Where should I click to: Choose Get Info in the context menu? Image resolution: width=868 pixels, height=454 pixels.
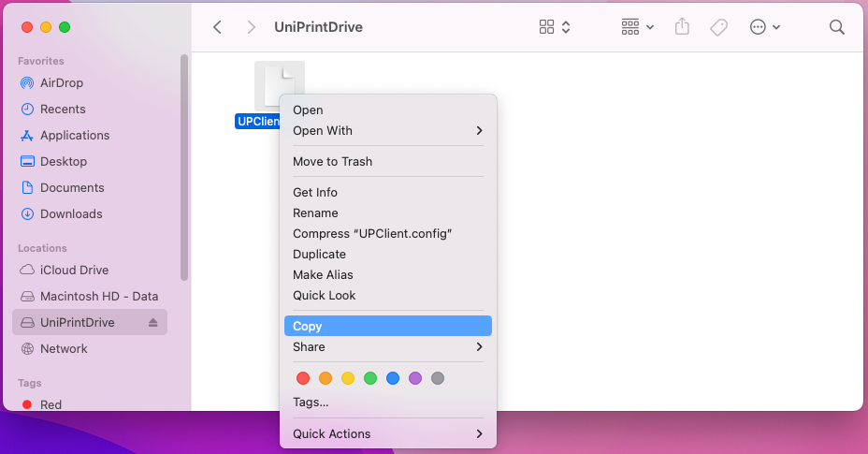click(x=387, y=192)
